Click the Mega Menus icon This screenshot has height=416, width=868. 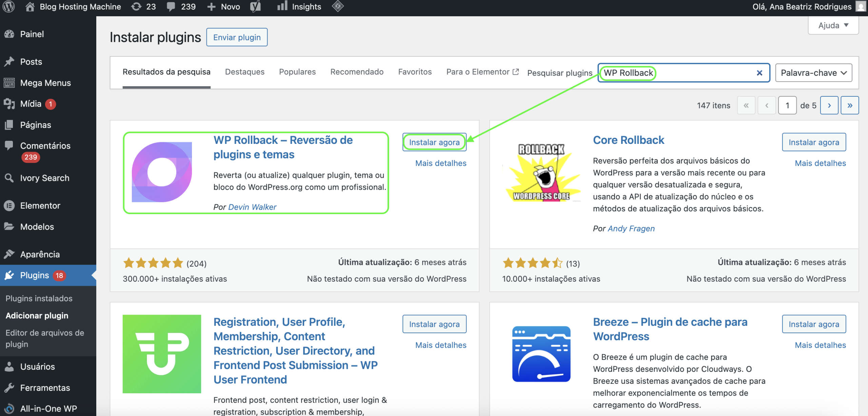click(x=9, y=83)
